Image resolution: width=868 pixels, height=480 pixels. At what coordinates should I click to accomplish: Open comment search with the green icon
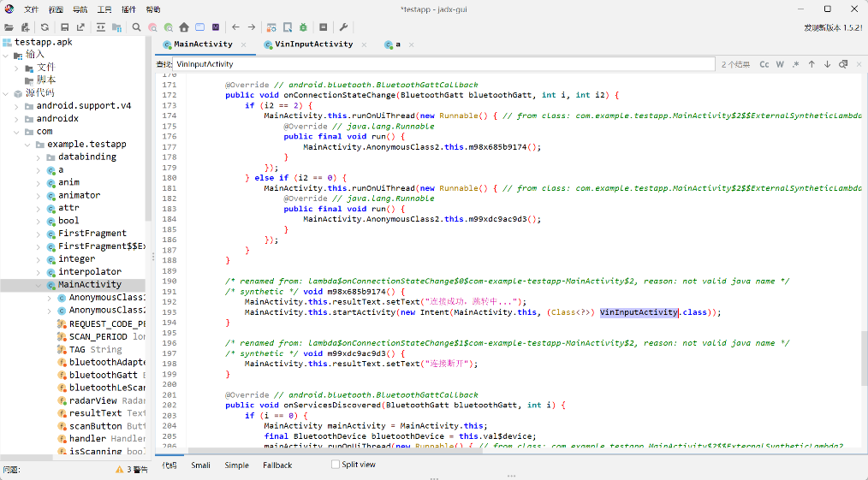[x=169, y=27]
